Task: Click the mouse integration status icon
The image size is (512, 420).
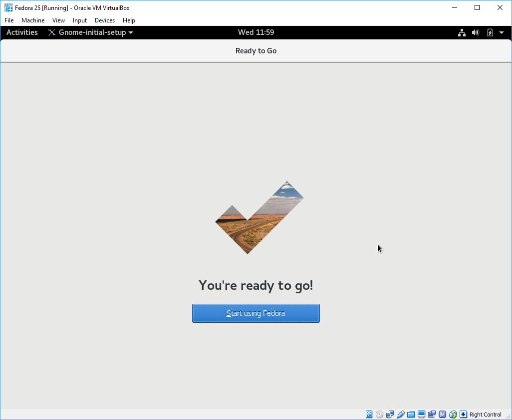Action: [x=453, y=415]
